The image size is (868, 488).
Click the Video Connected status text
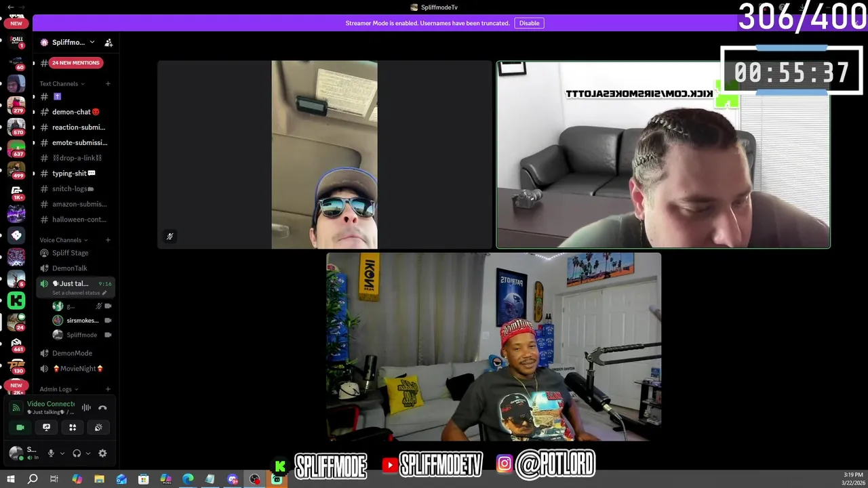51,404
